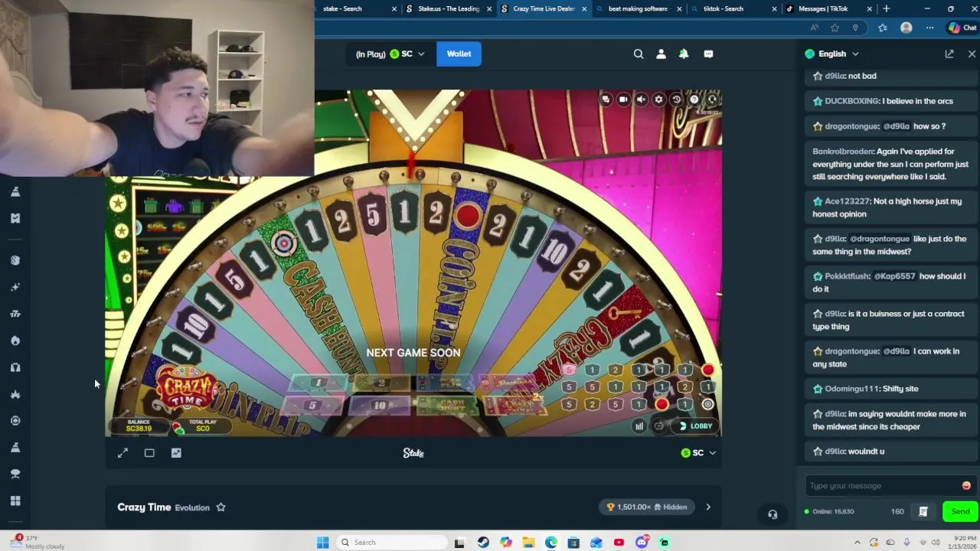This screenshot has height=551, width=980.
Task: Favorite Crazy Time with the star
Action: [220, 507]
